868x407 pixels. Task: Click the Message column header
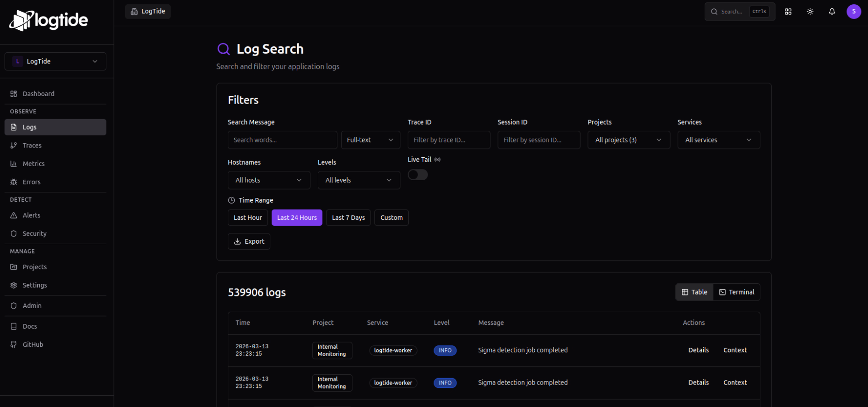pyautogui.click(x=491, y=323)
